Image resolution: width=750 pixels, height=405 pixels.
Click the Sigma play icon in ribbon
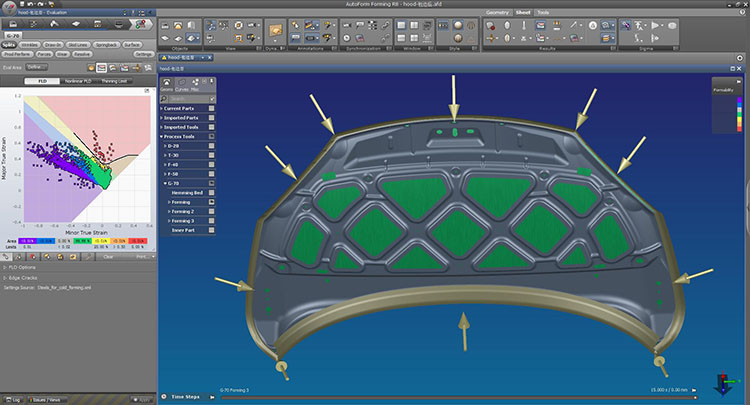point(657,24)
